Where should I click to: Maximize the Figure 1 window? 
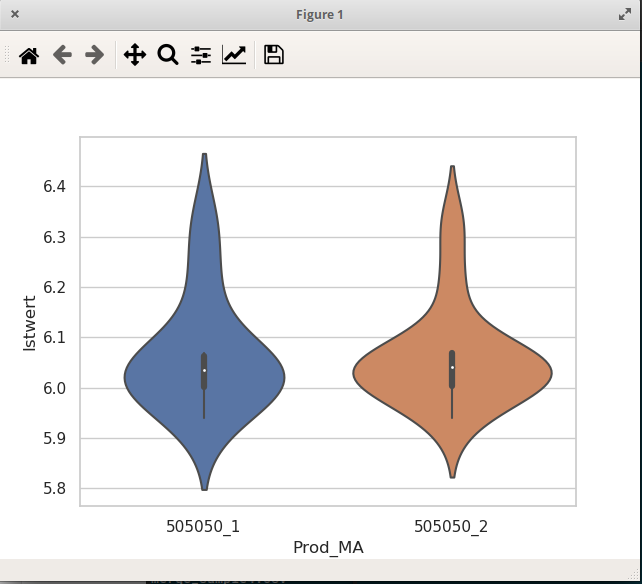point(625,14)
